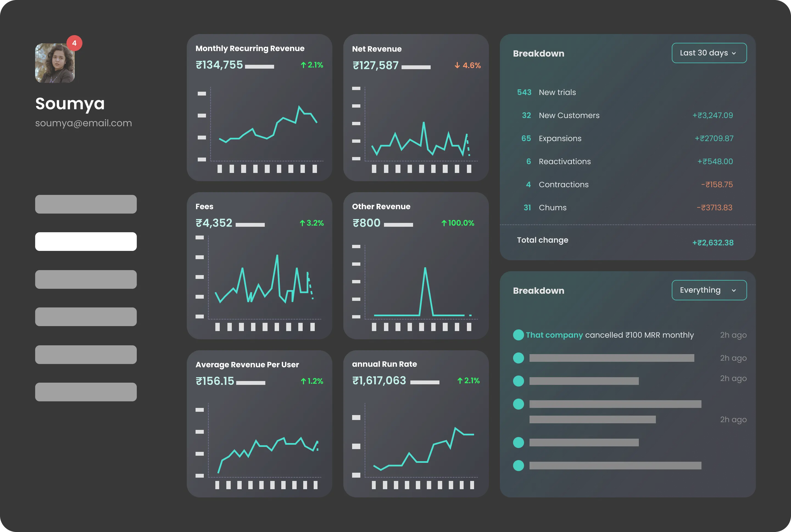Select the Churns breakdown row
The height and width of the screenshot is (532, 791).
pyautogui.click(x=552, y=207)
